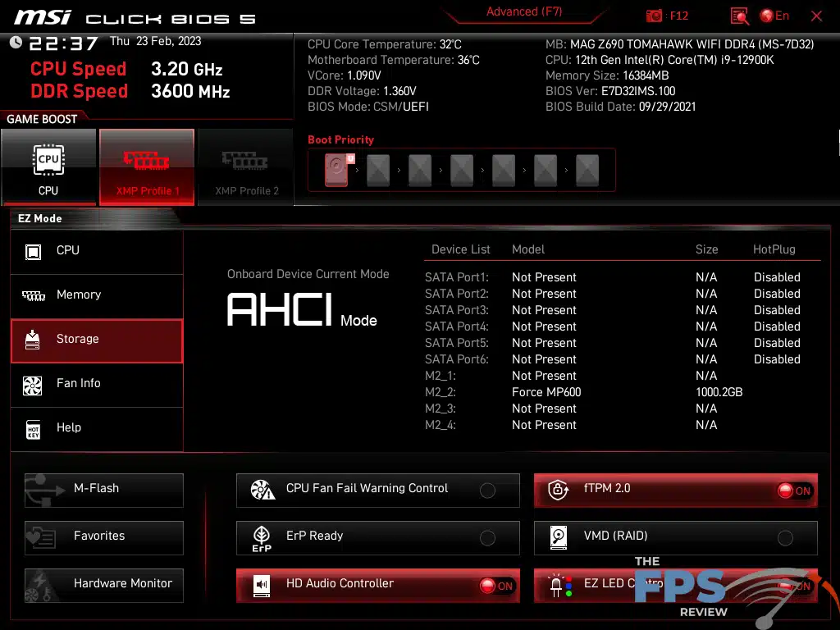
Task: Click the HD Audio speaker icon
Action: coord(262,586)
